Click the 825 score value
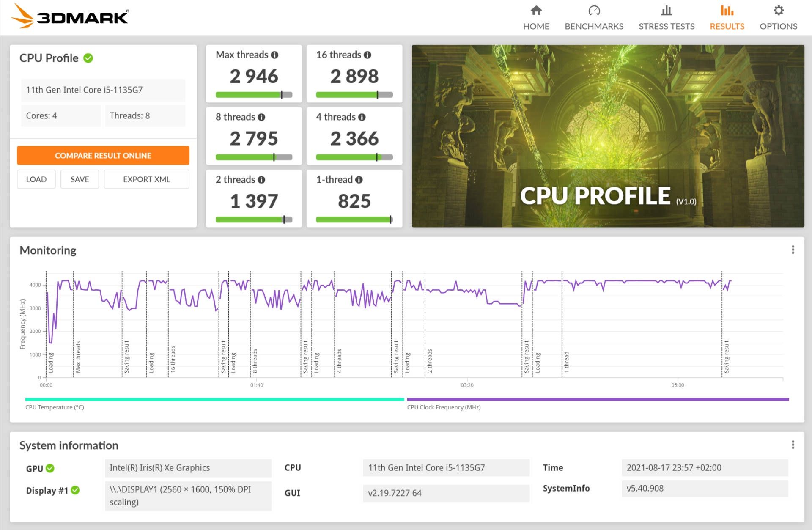 coord(354,201)
